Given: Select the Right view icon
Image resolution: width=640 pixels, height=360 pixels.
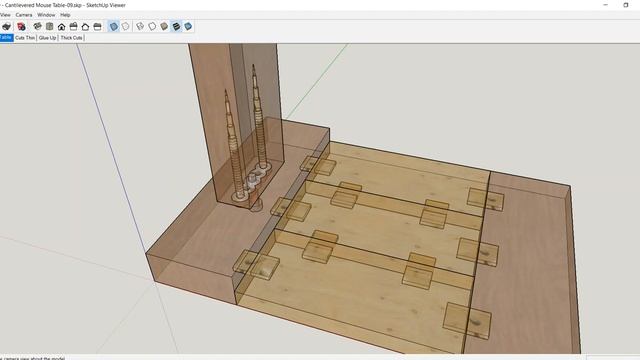Looking at the screenshot, I should (x=73, y=27).
